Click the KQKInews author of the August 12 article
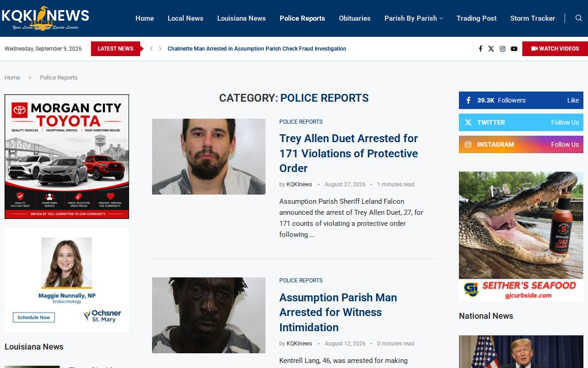This screenshot has width=588, height=368. tap(299, 344)
